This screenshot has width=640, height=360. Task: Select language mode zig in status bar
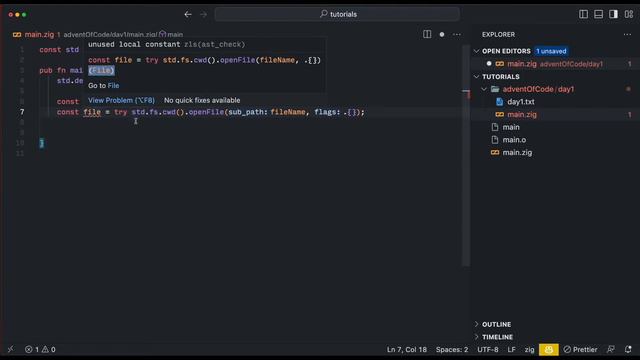tap(529, 349)
